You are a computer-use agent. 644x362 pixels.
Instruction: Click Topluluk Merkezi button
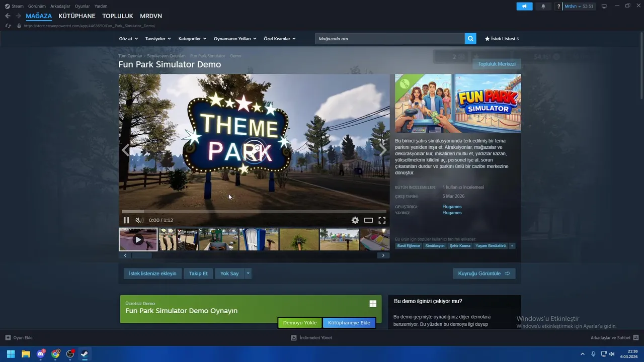click(497, 64)
